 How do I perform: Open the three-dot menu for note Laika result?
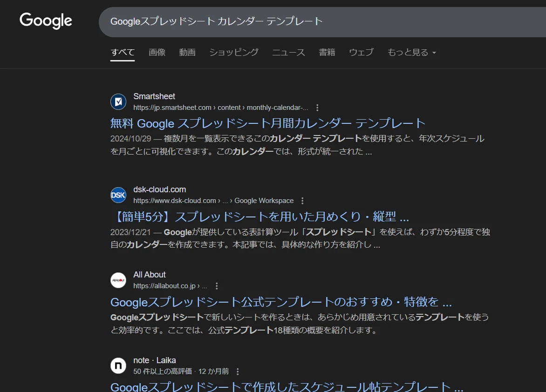pos(238,372)
